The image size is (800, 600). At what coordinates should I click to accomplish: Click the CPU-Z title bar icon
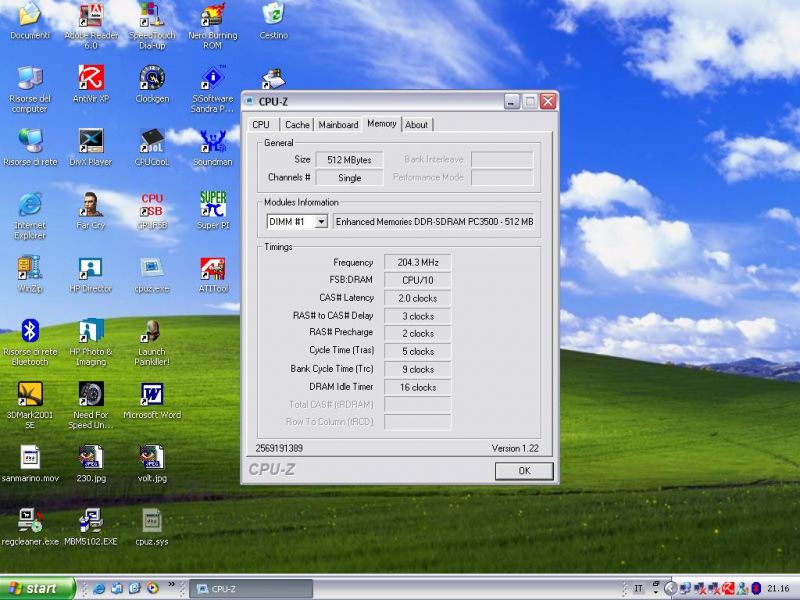point(250,101)
